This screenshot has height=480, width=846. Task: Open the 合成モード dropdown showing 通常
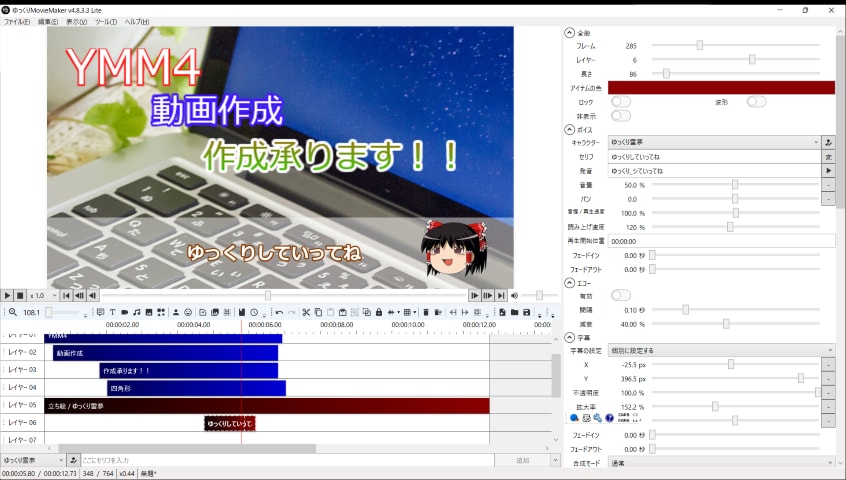pyautogui.click(x=721, y=463)
